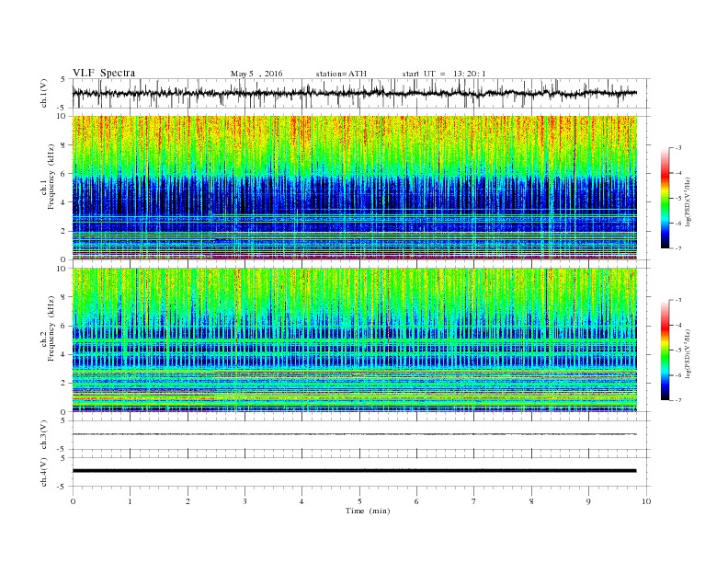This screenshot has height=563, width=728.
Task: Select the date text "May 5, 2016"
Action: point(256,74)
